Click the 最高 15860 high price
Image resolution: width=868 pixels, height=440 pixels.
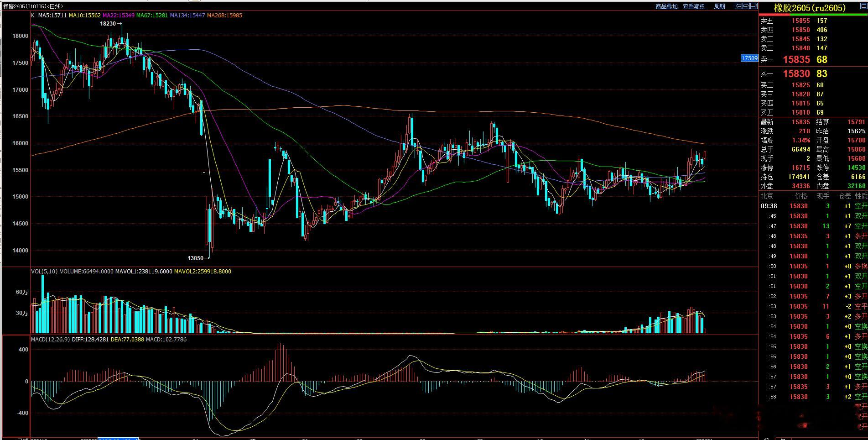(x=856, y=149)
